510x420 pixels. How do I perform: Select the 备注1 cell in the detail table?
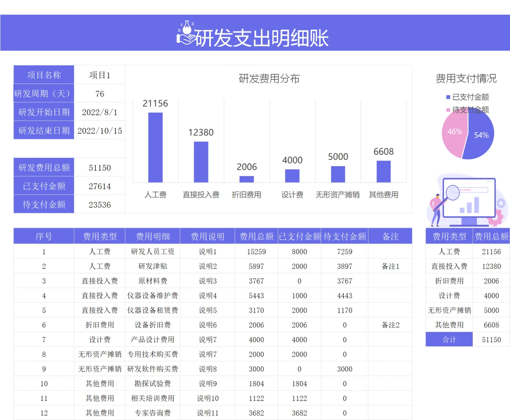point(390,266)
